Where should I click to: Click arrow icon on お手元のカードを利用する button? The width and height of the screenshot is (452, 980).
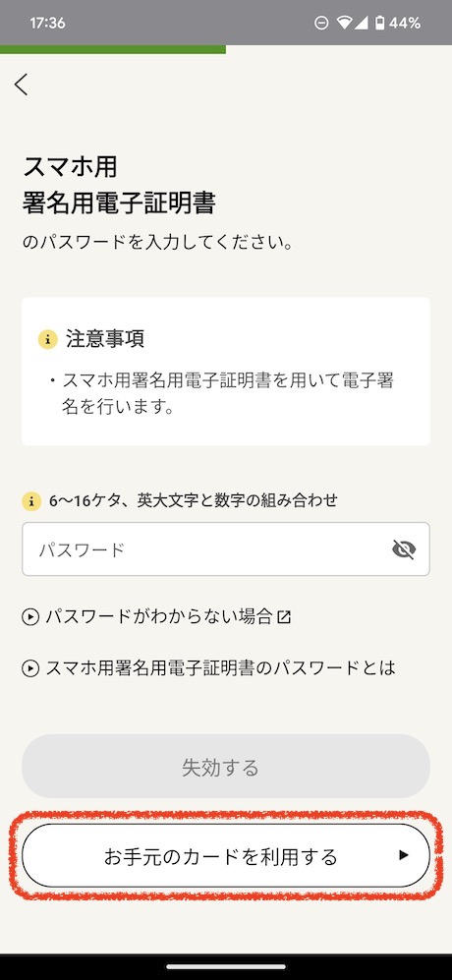(x=404, y=855)
